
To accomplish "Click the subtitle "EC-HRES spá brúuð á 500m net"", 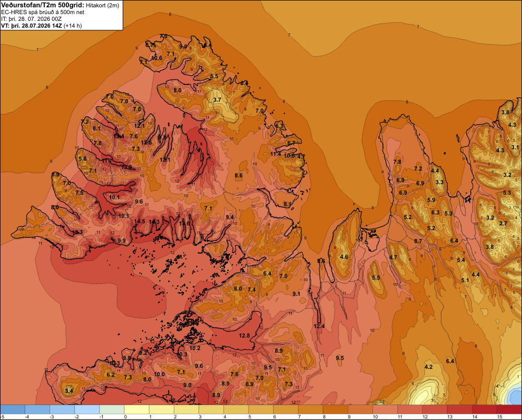I will click(43, 13).
